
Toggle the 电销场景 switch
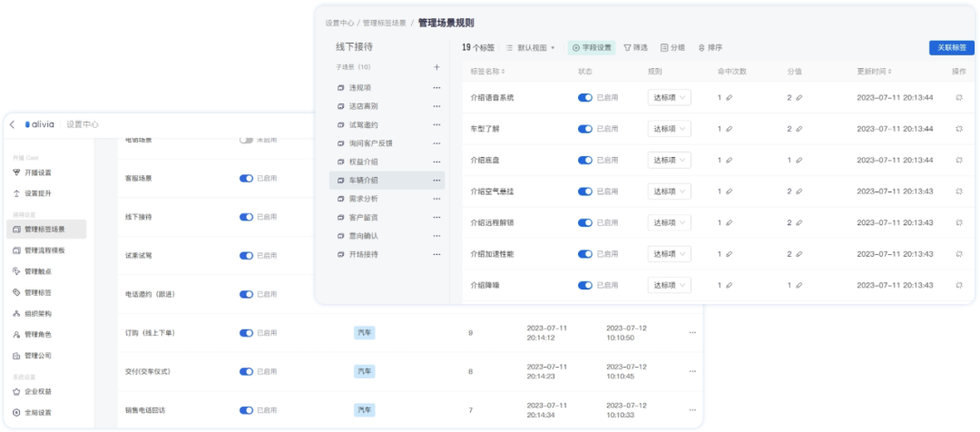246,140
